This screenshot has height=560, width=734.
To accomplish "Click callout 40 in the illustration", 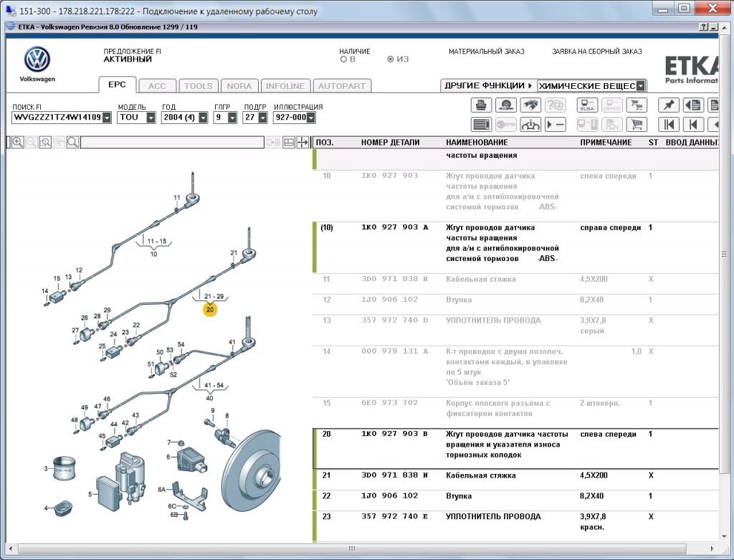I will pos(209,398).
